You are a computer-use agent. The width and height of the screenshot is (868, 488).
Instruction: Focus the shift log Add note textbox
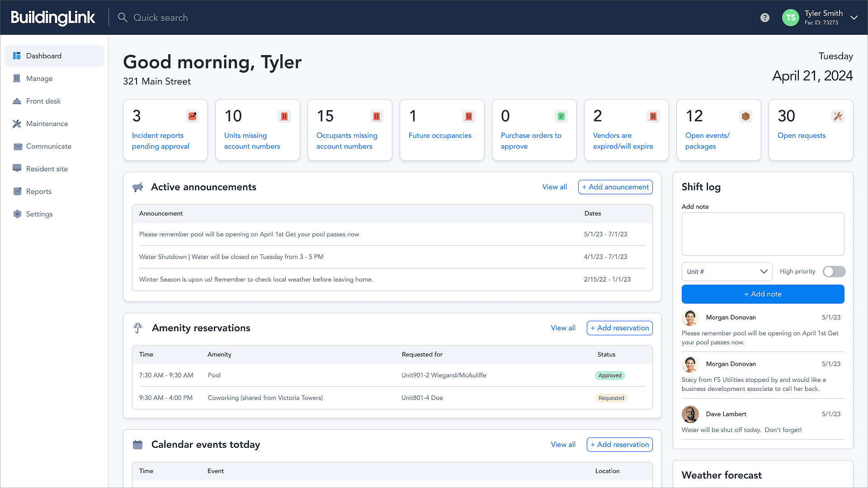tap(763, 234)
